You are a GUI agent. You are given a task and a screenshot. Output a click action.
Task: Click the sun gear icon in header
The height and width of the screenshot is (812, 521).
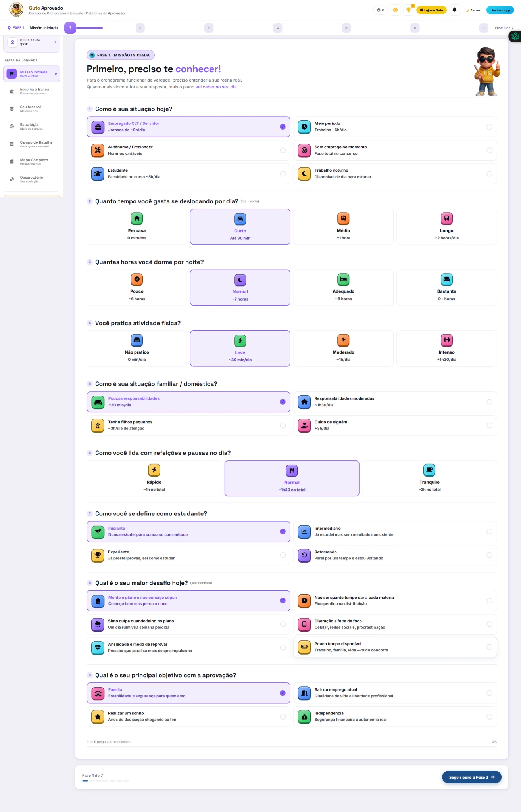395,10
